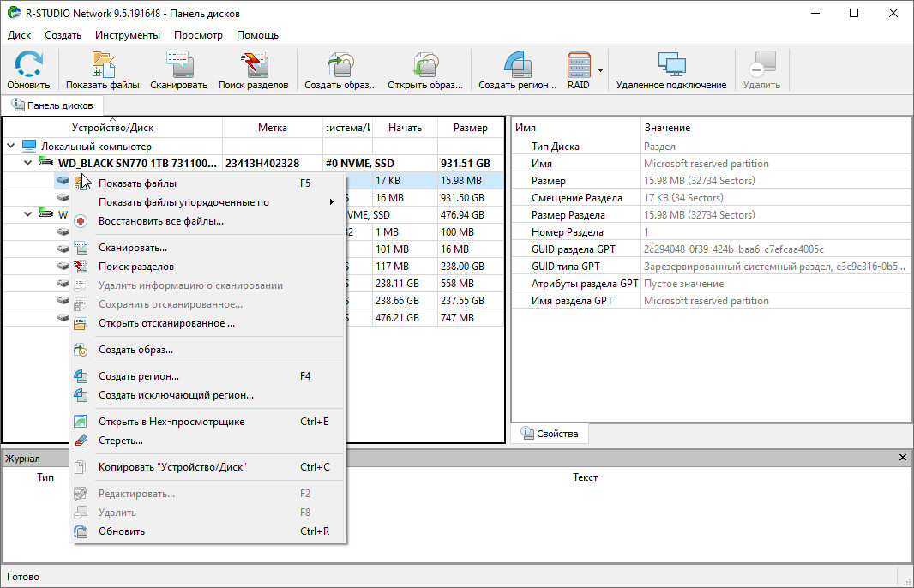This screenshot has height=588, width=914.
Task: Close the Журнал log panel
Action: [902, 459]
